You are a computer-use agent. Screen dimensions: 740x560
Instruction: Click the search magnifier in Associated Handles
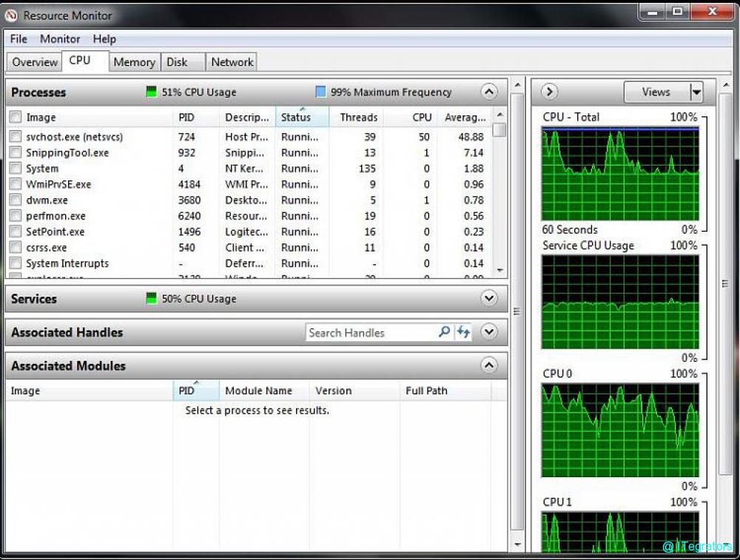point(444,331)
